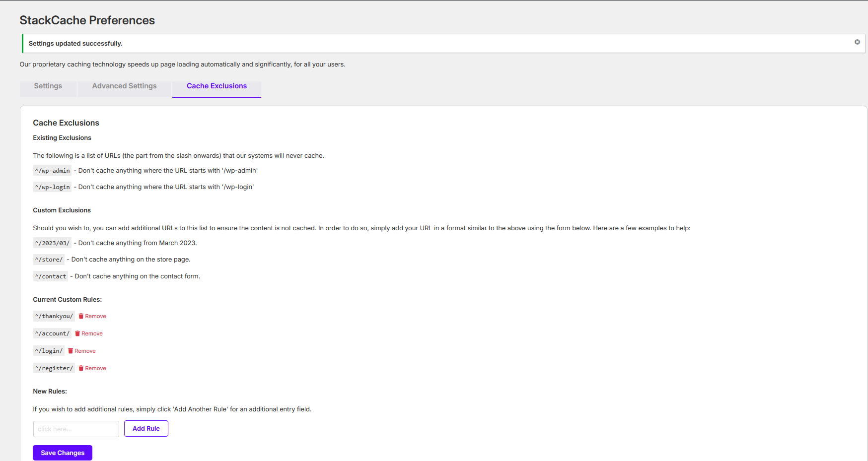The height and width of the screenshot is (461, 868).
Task: Save Changes to cache exclusions
Action: 63,453
